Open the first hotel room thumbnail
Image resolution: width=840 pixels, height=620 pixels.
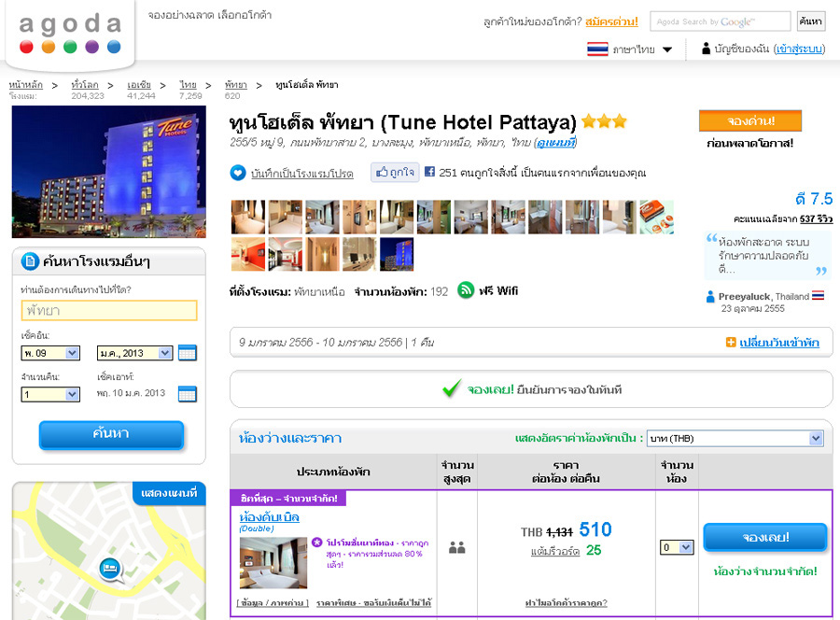coord(248,217)
